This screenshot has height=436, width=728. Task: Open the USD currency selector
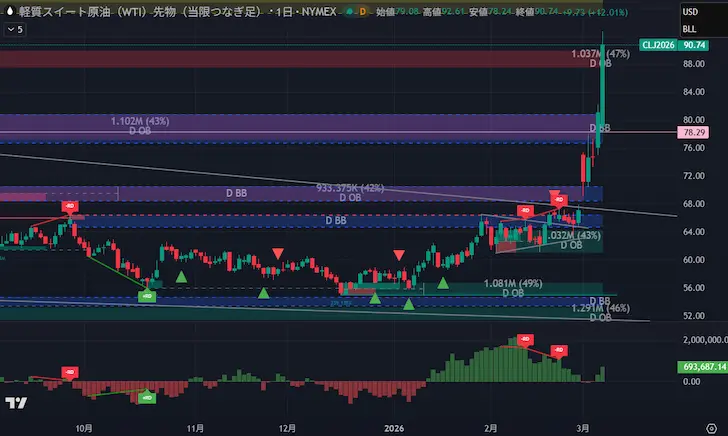690,12
